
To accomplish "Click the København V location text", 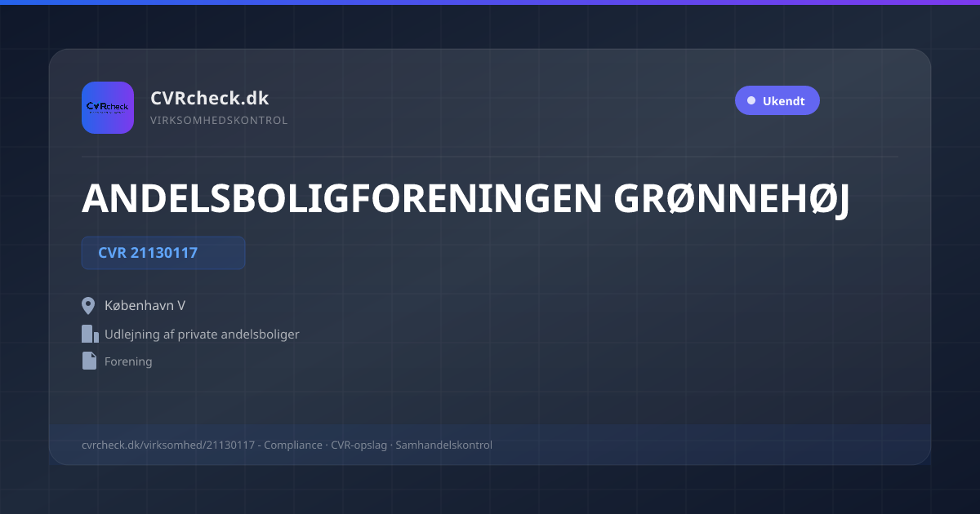I will 145,306.
